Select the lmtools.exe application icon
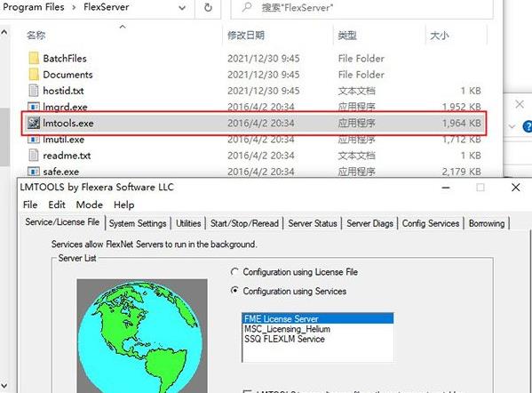Image resolution: width=532 pixels, height=393 pixels. pyautogui.click(x=34, y=123)
